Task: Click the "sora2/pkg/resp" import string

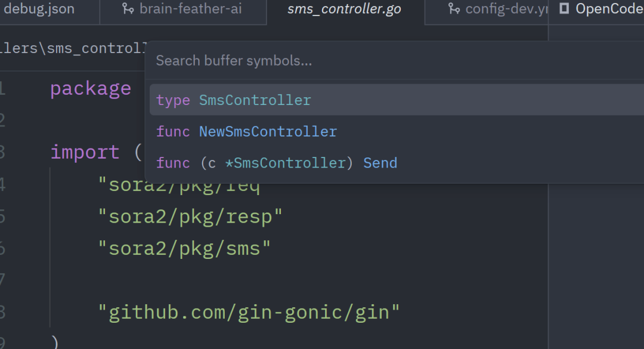Action: tap(190, 217)
